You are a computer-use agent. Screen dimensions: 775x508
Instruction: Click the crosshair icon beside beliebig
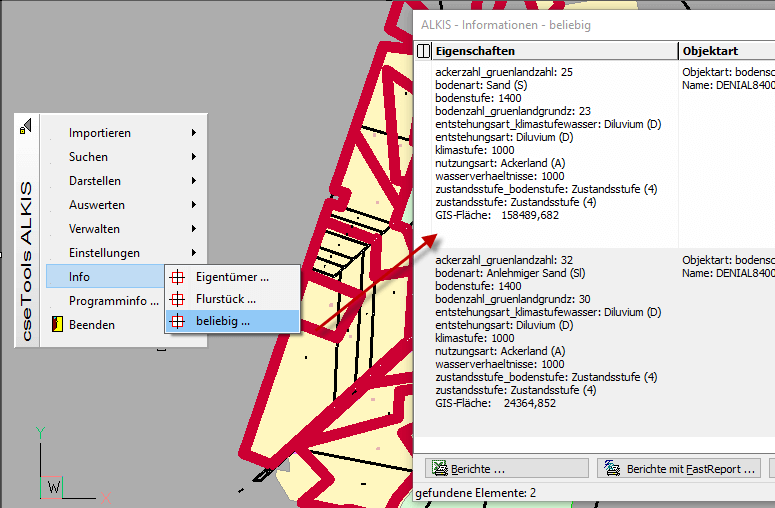click(178, 322)
